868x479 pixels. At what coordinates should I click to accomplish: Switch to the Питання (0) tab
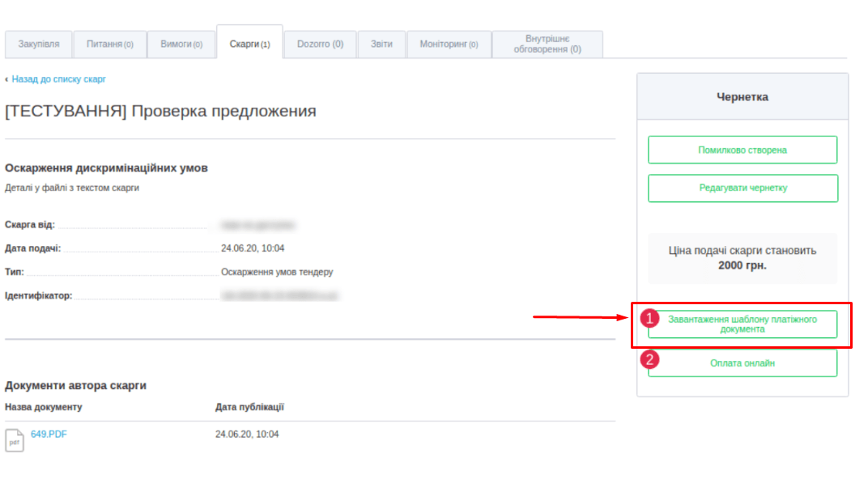click(110, 45)
